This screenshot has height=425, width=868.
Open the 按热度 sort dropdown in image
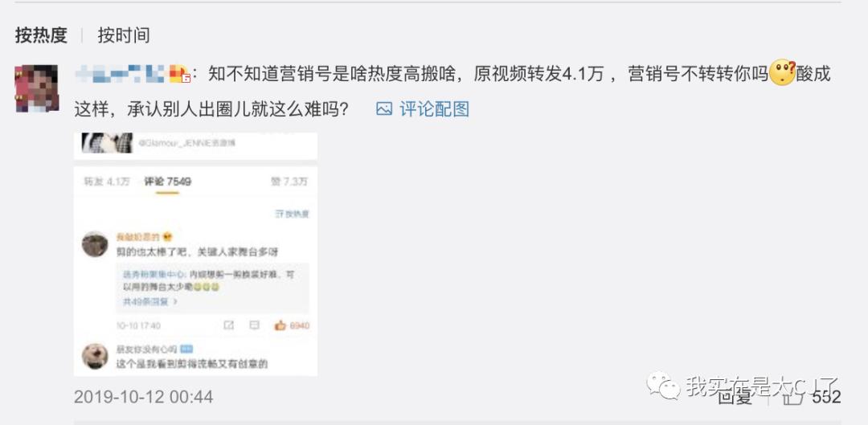[x=292, y=214]
